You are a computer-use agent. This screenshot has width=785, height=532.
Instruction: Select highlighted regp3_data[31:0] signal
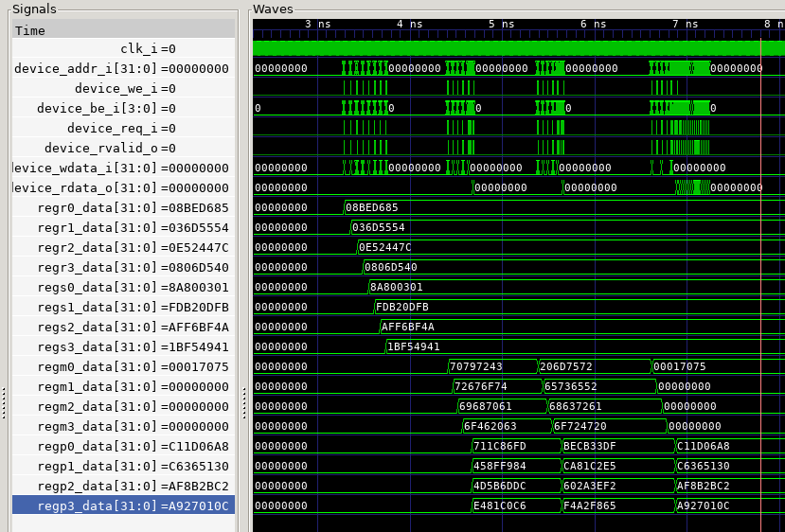pos(123,506)
